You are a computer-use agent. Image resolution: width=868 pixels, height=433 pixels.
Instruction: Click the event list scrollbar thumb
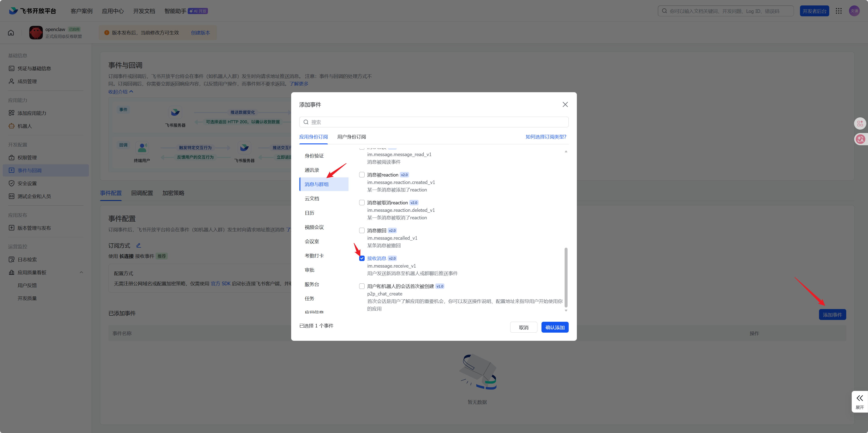(x=566, y=277)
